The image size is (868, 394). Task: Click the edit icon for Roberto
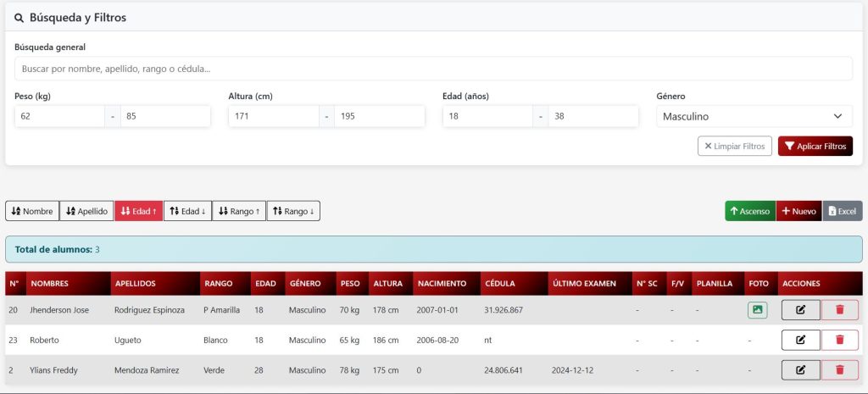[x=800, y=340]
